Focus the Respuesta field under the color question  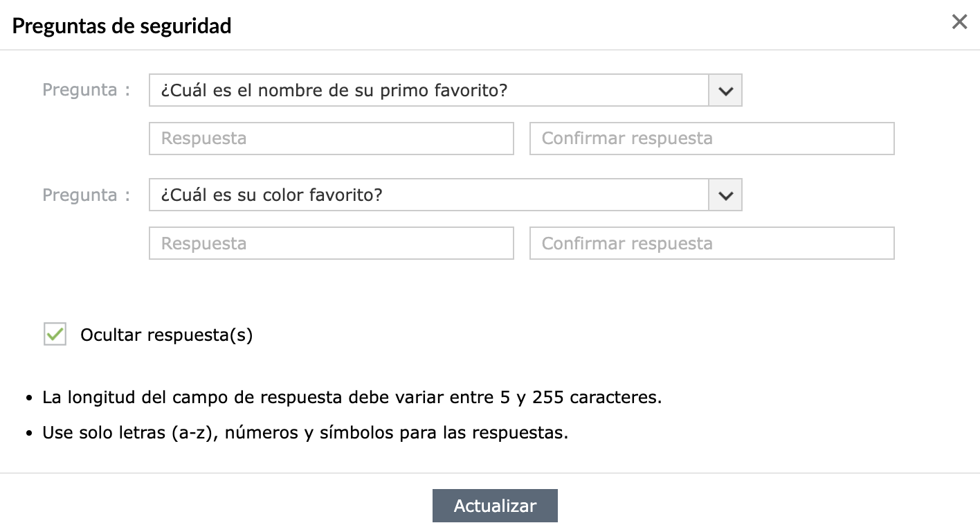click(331, 244)
